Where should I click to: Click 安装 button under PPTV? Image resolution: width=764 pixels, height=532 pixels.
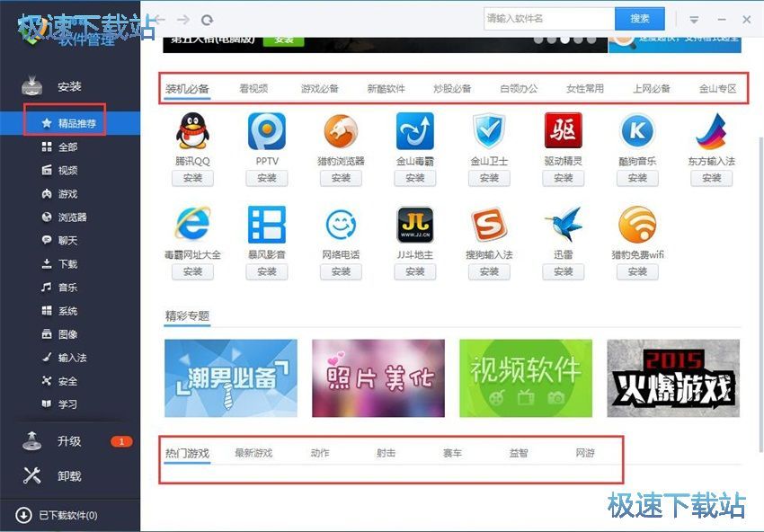coord(267,178)
